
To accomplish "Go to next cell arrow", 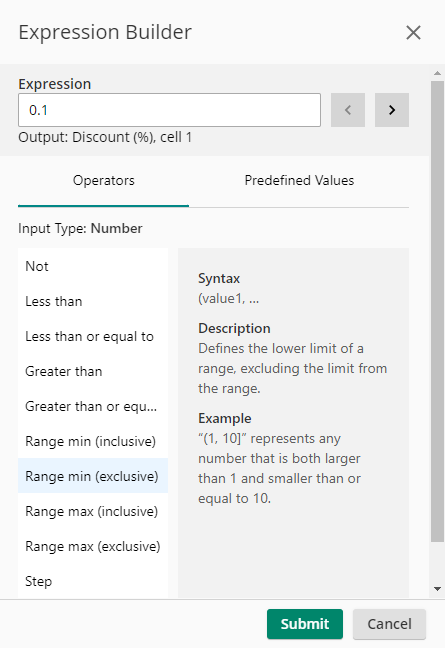I will click(x=392, y=110).
